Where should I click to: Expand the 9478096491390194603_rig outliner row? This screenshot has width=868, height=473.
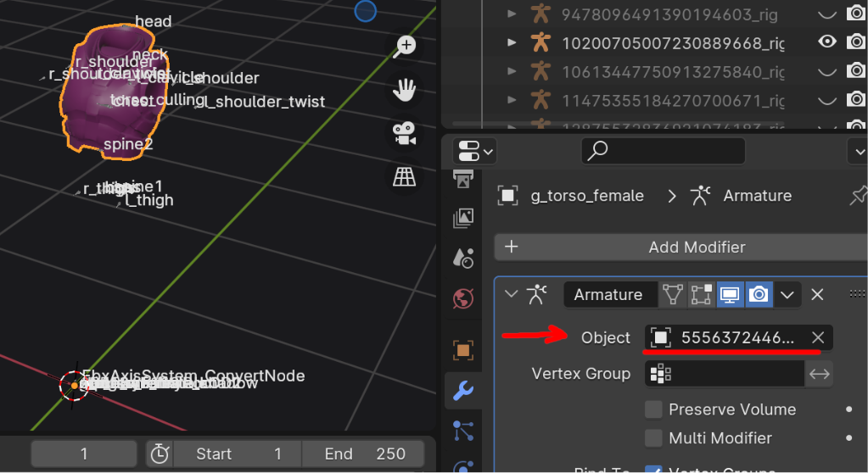(x=512, y=14)
